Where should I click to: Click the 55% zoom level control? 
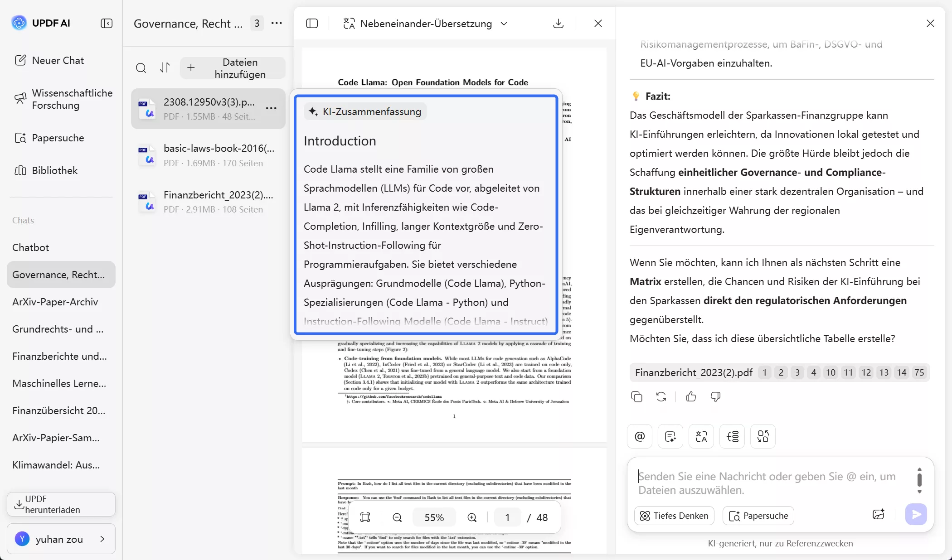coord(433,517)
